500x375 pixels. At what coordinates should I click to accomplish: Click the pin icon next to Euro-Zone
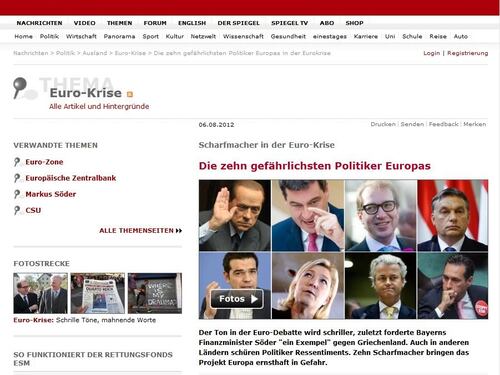(17, 162)
